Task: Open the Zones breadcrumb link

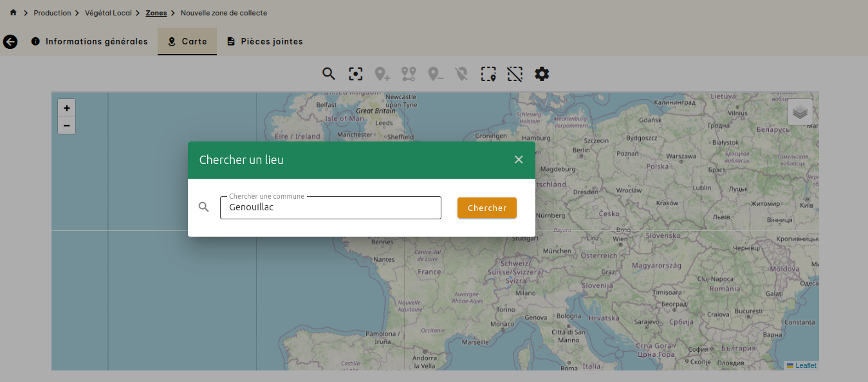Action: [156, 13]
